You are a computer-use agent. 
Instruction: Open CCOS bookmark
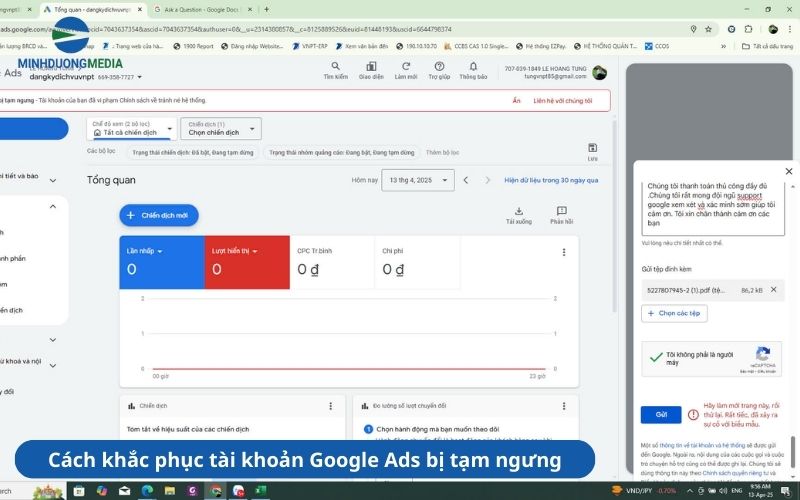[657, 46]
